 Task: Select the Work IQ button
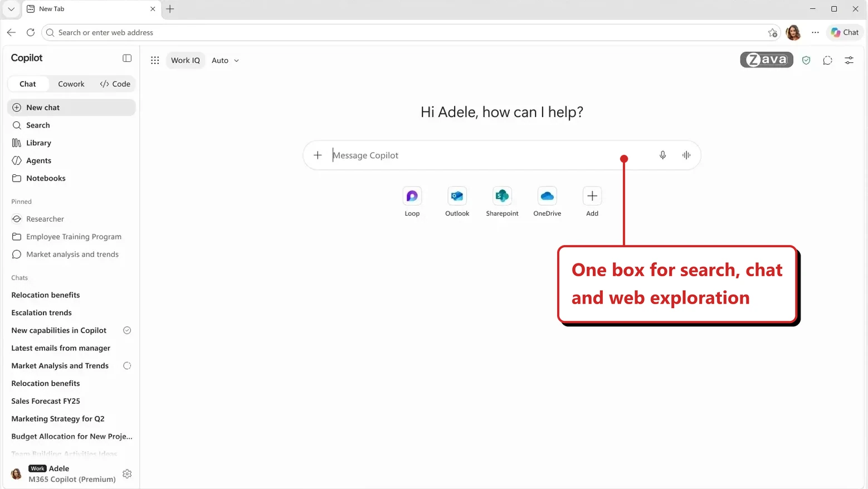click(186, 60)
